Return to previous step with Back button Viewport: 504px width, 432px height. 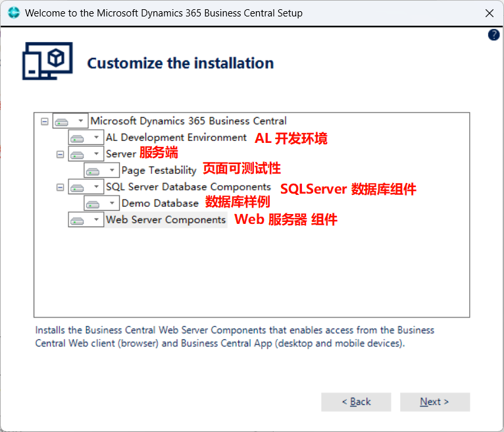(356, 402)
